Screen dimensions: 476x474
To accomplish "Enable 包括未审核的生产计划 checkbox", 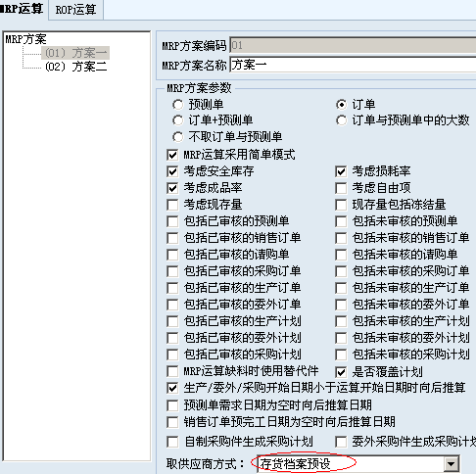I will [341, 321].
